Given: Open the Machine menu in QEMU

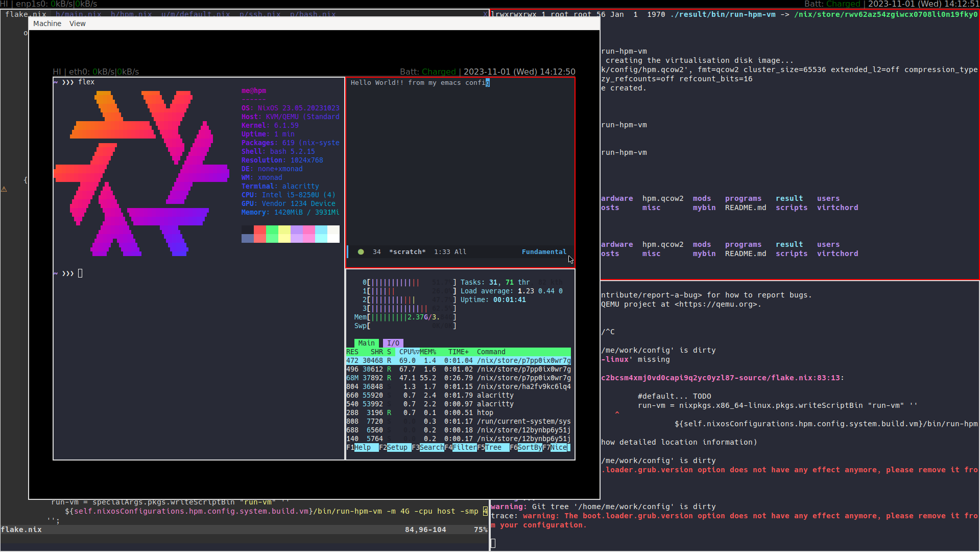Looking at the screenshot, I should coord(47,24).
